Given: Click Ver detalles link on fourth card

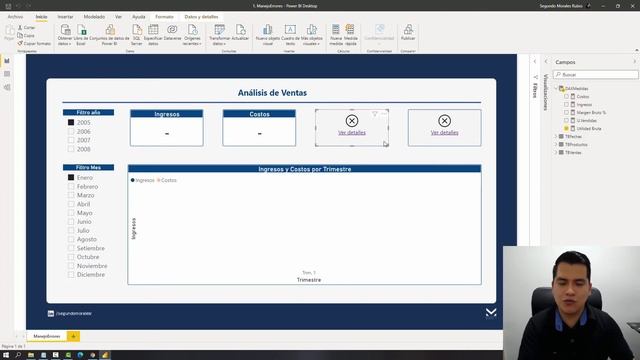Looking at the screenshot, I should (x=444, y=133).
